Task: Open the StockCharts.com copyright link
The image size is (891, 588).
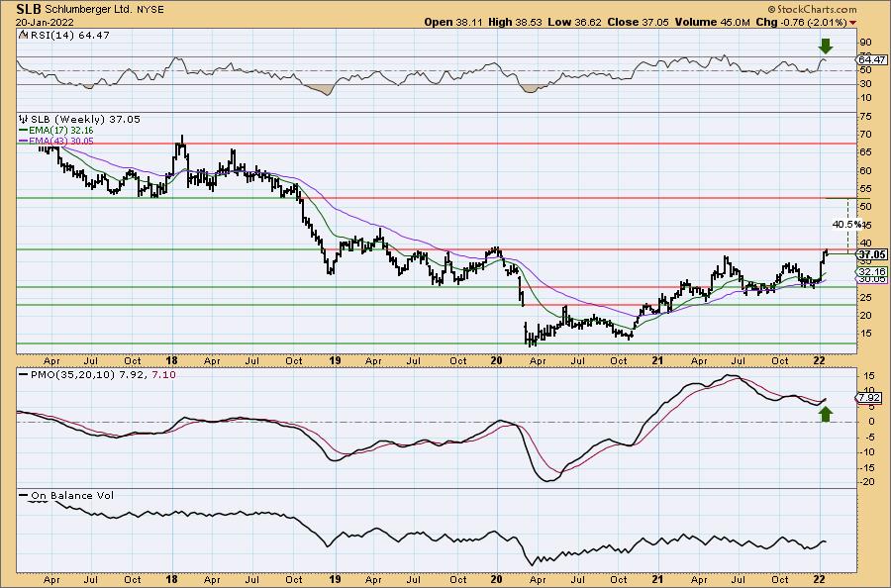Action: (812, 9)
